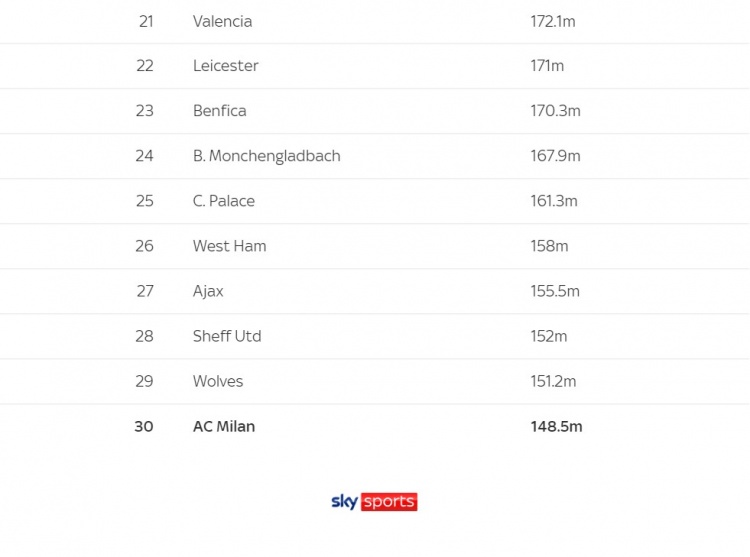Click the 148.5m value for AC Milan
The image size is (750, 557).
(x=556, y=426)
